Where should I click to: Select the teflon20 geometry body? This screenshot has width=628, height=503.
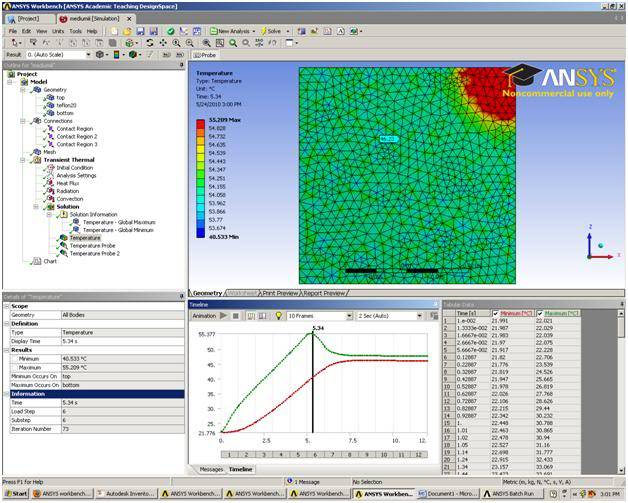[x=66, y=105]
